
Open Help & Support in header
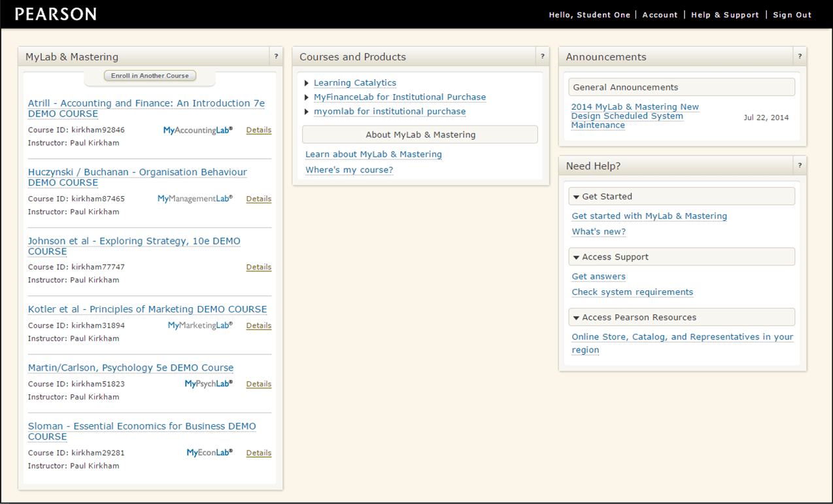tap(725, 15)
